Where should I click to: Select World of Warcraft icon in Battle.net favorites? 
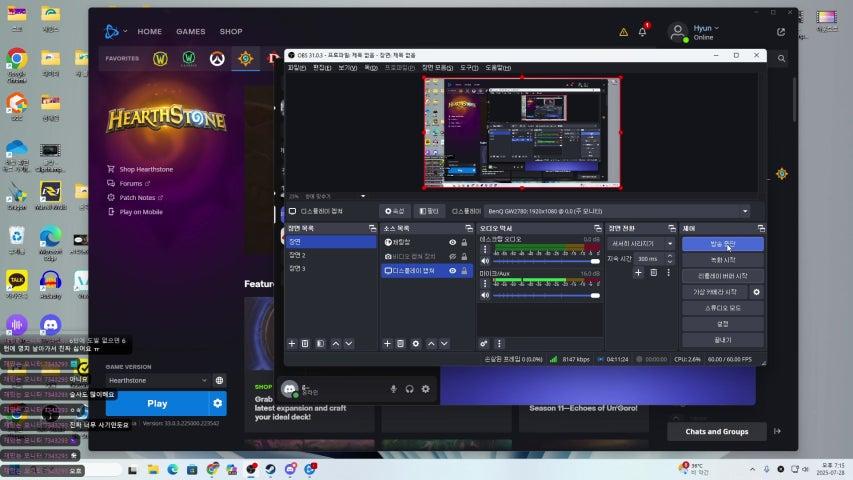pos(160,58)
